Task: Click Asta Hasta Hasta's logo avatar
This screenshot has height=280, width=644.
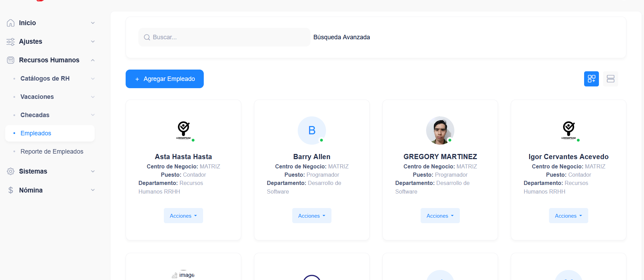Action: click(x=183, y=131)
